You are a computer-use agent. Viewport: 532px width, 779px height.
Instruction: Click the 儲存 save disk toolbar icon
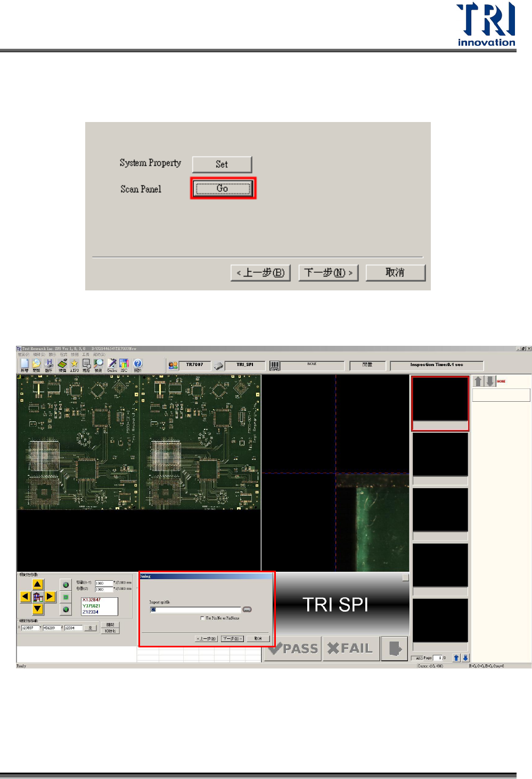[x=48, y=365]
